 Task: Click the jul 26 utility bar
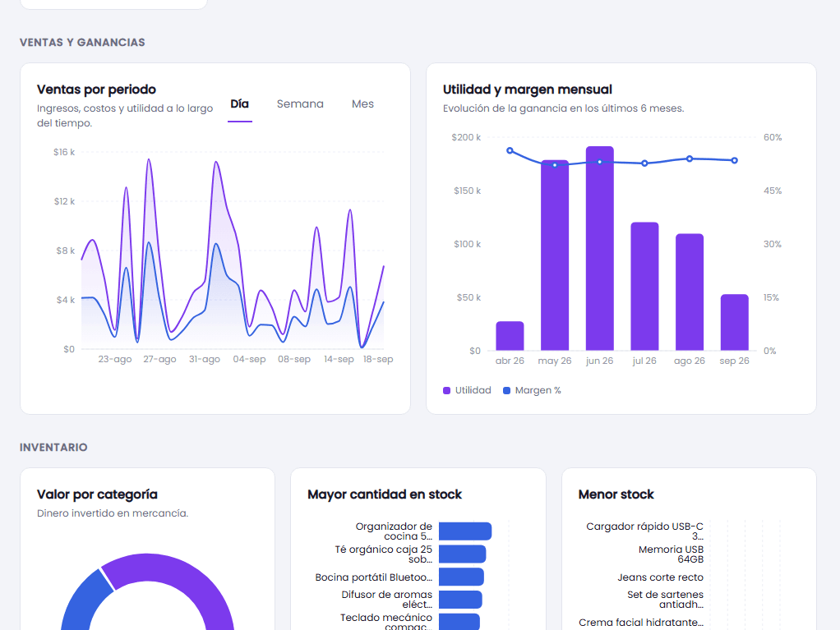(x=644, y=287)
